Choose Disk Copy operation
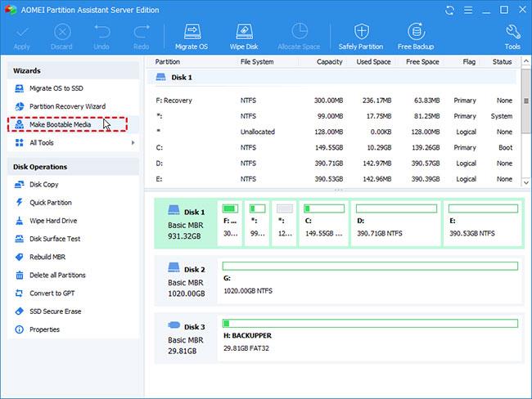This screenshot has height=399, width=532. click(x=73, y=185)
